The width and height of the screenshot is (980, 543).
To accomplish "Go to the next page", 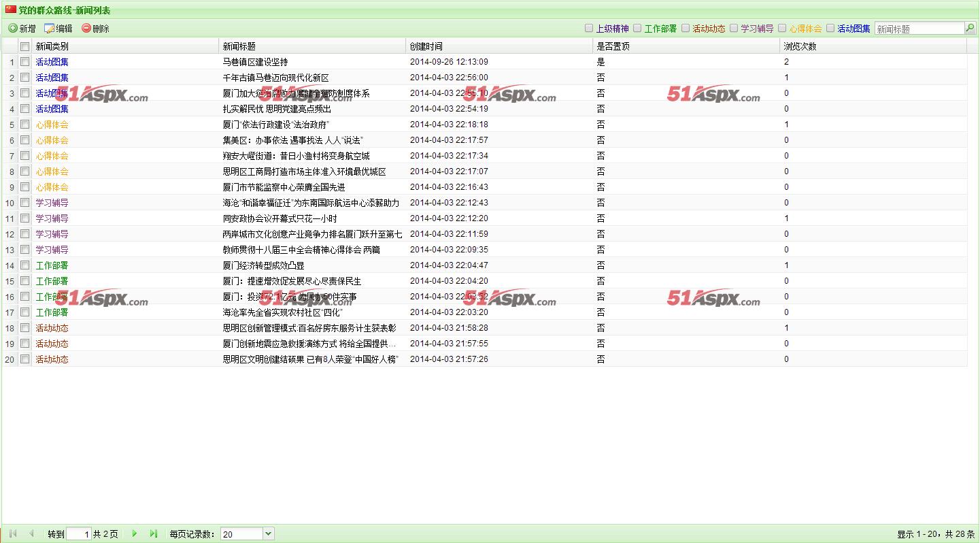I will (x=135, y=534).
